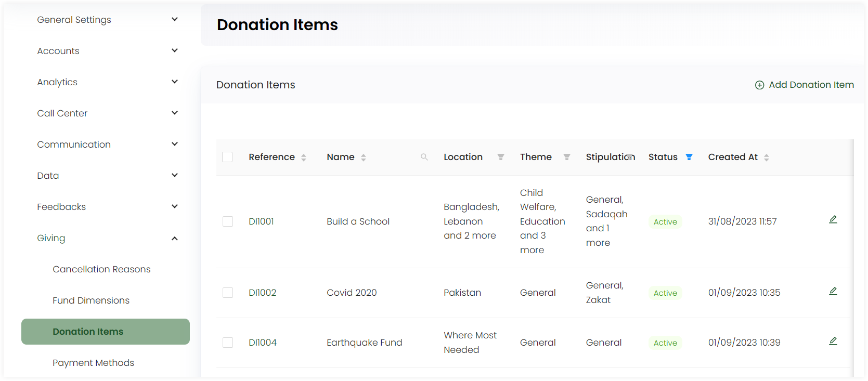Go to Donation Items in sidebar
The image size is (868, 381).
(106, 332)
